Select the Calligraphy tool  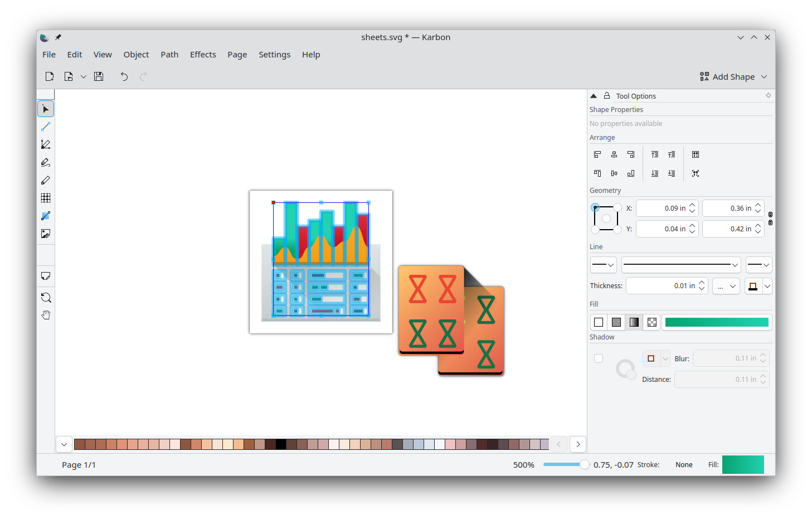pos(46,163)
